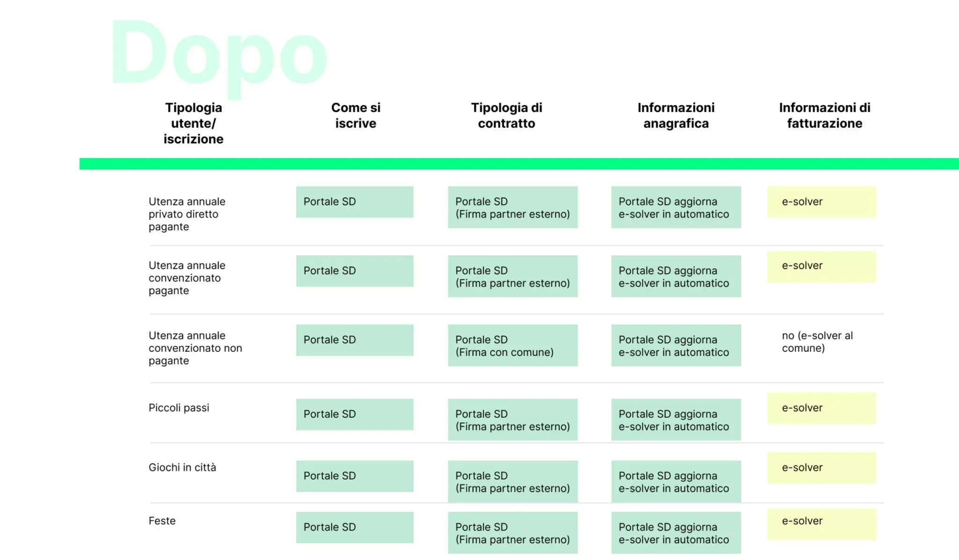Click the no (e-solver al comune) text
The image size is (959, 560).
click(818, 342)
